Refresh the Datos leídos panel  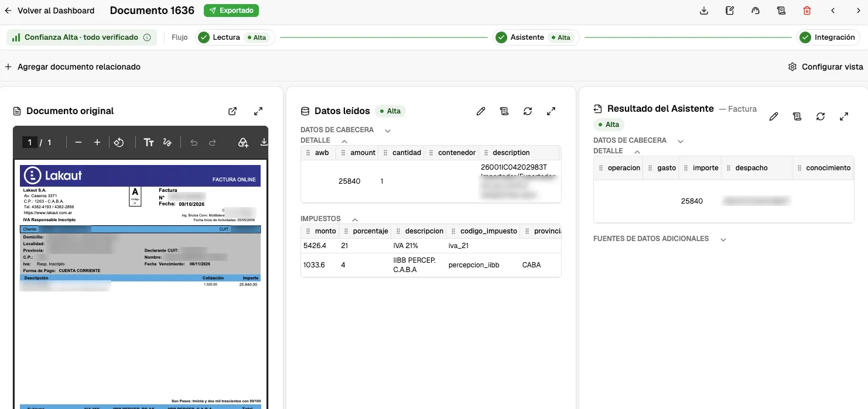click(x=528, y=111)
